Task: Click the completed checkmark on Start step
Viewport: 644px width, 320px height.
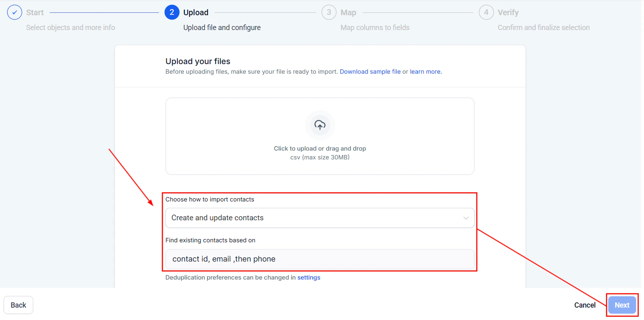Action: click(14, 12)
